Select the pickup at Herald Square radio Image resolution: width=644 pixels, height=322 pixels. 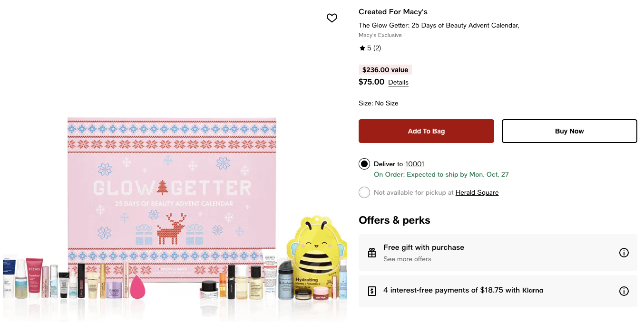pos(364,192)
